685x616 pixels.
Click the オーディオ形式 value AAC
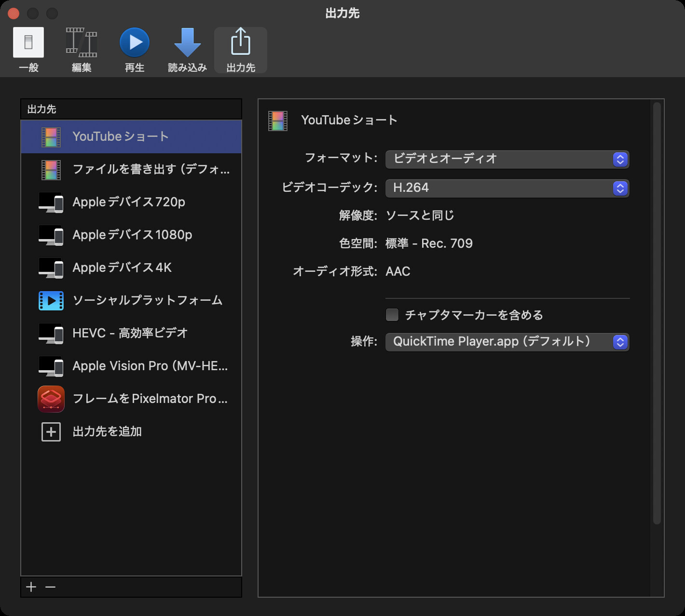pyautogui.click(x=398, y=271)
